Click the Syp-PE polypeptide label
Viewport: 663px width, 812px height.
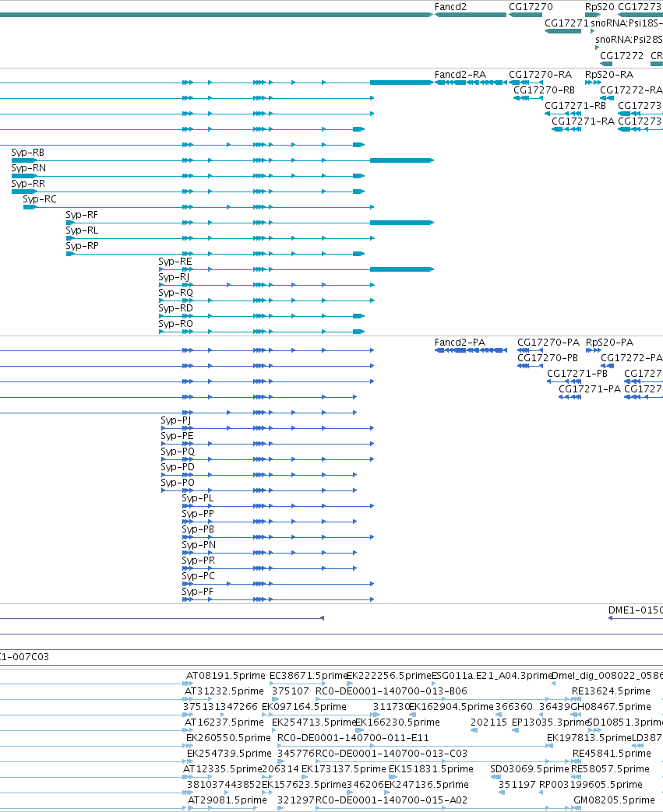[x=177, y=436]
